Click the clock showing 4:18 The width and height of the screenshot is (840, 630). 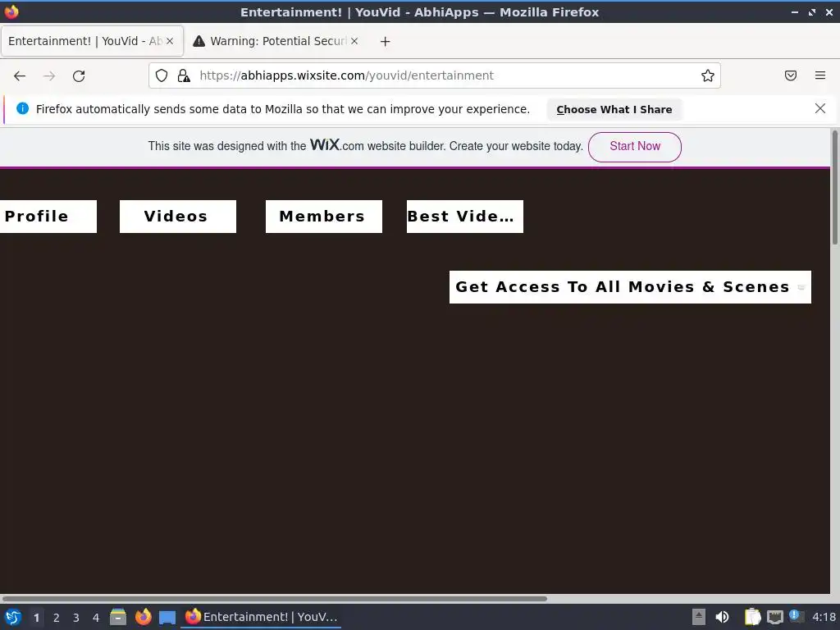[x=824, y=617]
